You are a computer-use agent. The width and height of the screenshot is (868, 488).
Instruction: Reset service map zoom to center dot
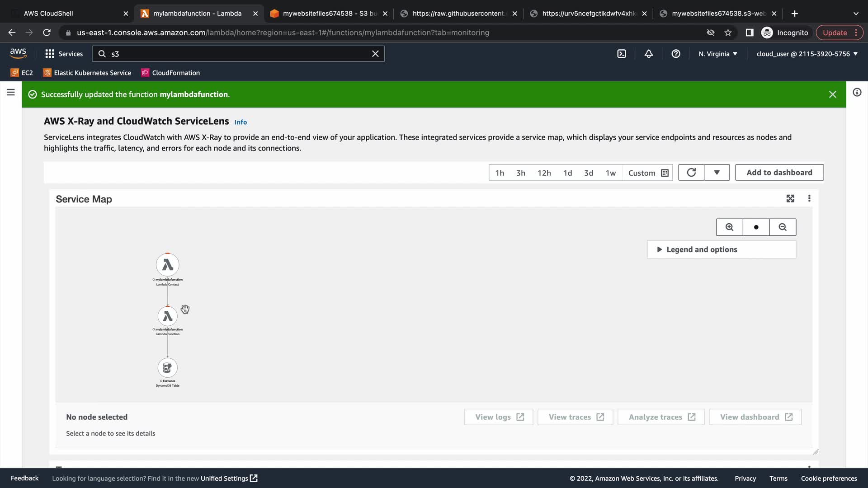[x=756, y=227]
